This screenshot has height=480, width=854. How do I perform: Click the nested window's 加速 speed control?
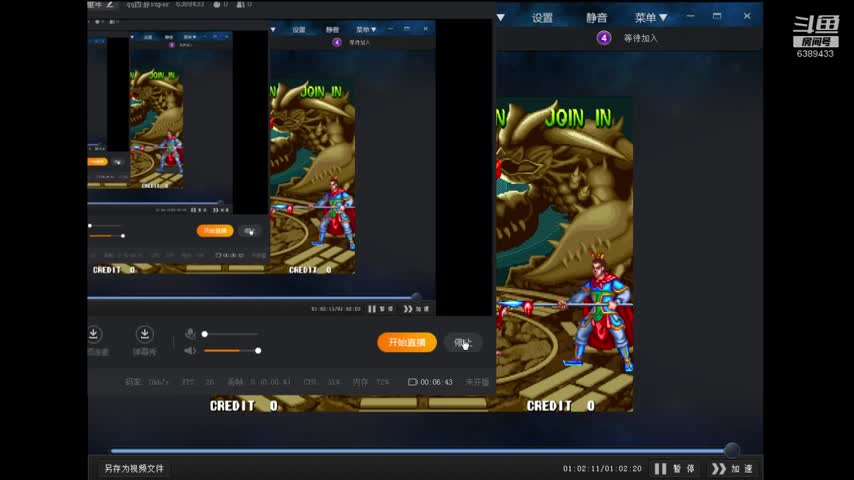click(x=417, y=309)
